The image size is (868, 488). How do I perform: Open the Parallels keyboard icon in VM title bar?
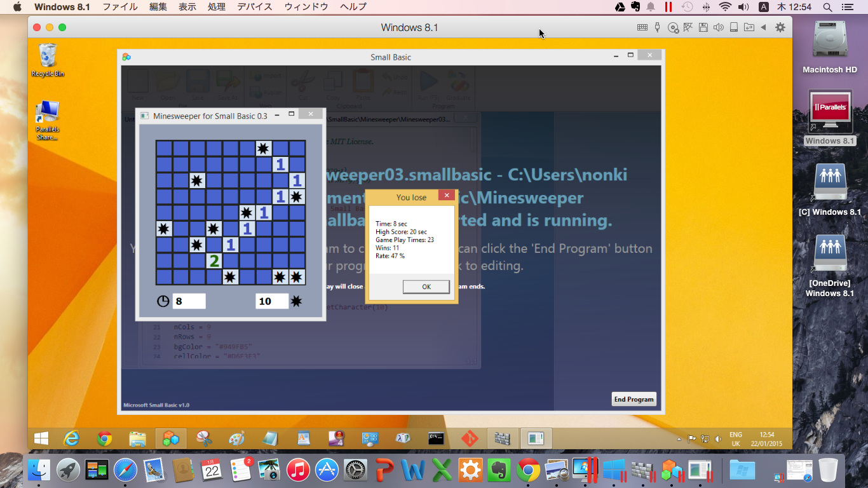tap(642, 27)
